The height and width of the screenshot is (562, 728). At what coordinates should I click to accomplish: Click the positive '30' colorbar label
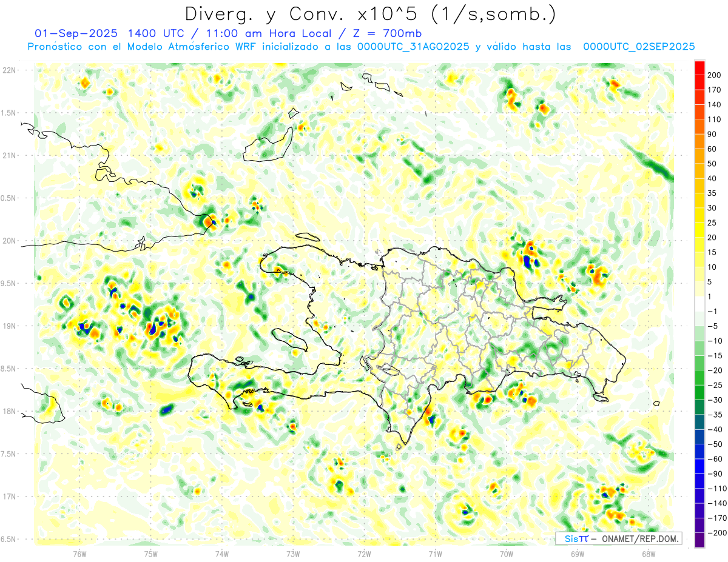pos(713,208)
